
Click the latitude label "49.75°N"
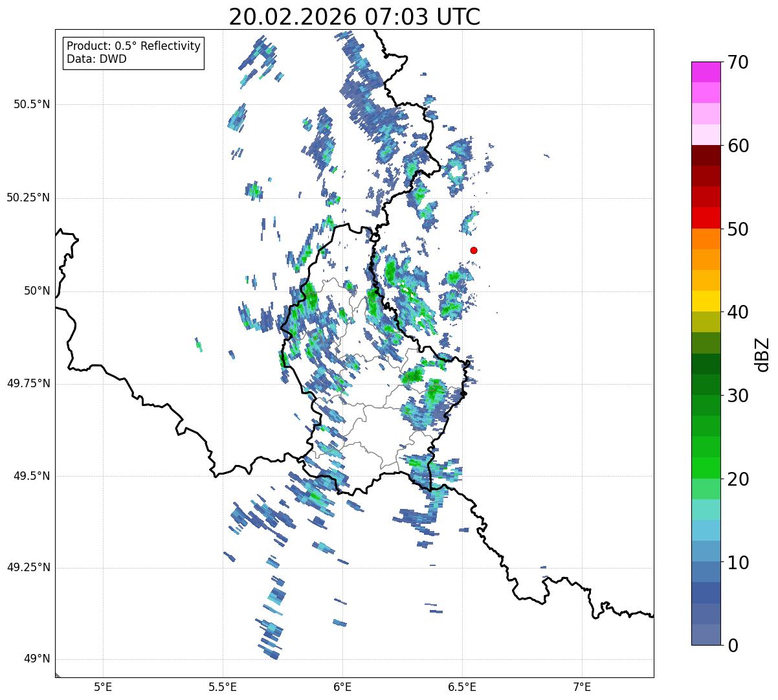coord(28,383)
